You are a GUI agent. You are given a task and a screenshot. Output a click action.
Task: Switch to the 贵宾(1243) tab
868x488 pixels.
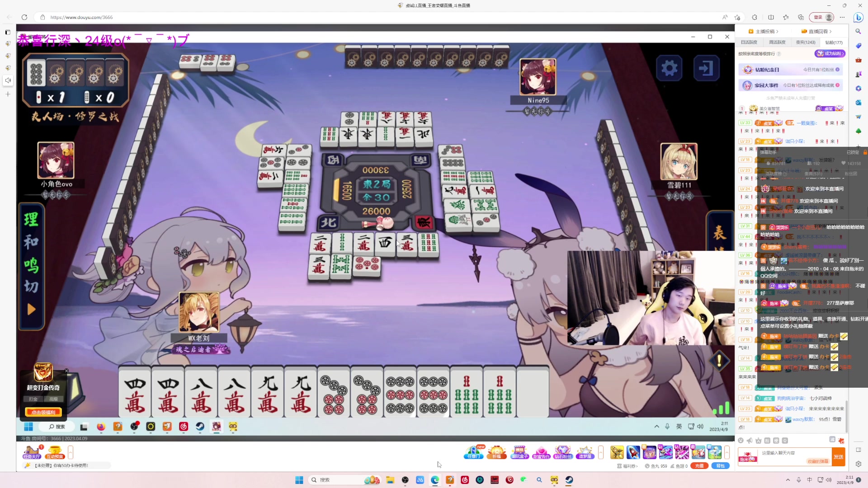click(x=806, y=42)
